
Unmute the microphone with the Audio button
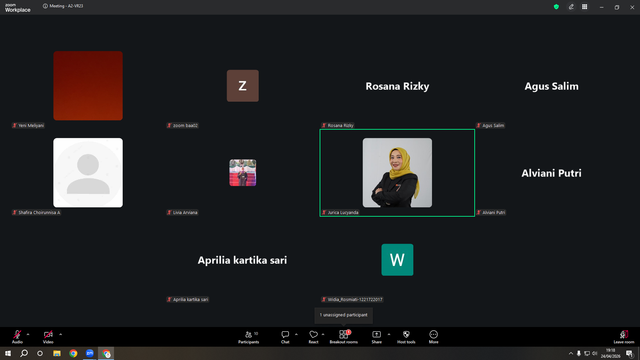[x=17, y=337]
